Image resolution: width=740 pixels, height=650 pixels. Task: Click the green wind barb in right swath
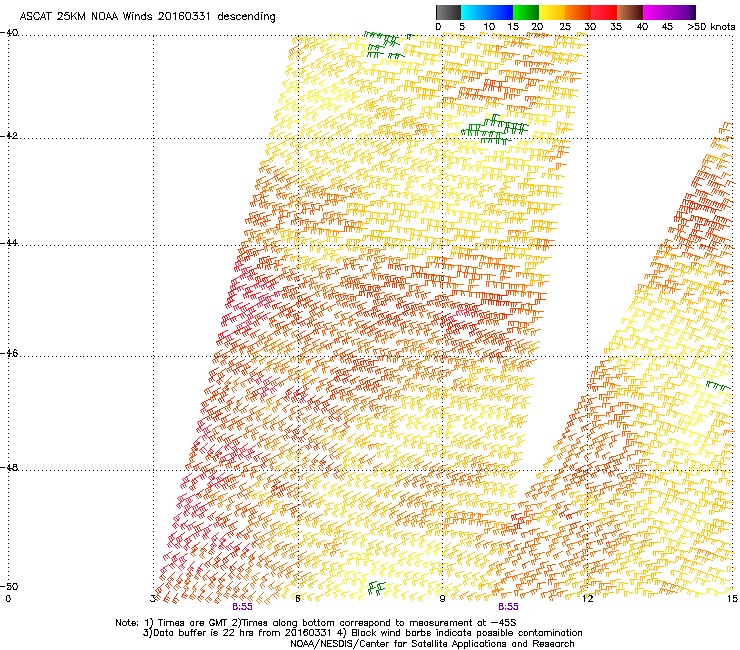click(x=719, y=386)
